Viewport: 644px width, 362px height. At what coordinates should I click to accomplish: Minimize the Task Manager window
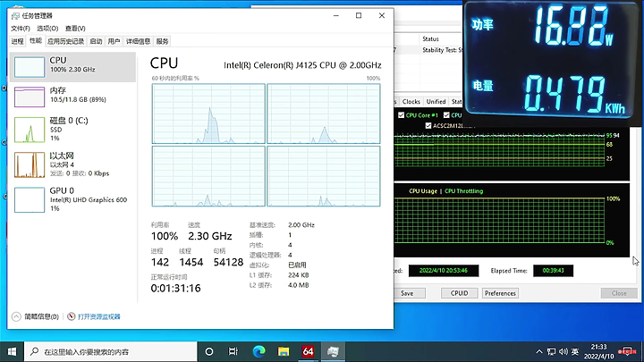[x=336, y=15]
